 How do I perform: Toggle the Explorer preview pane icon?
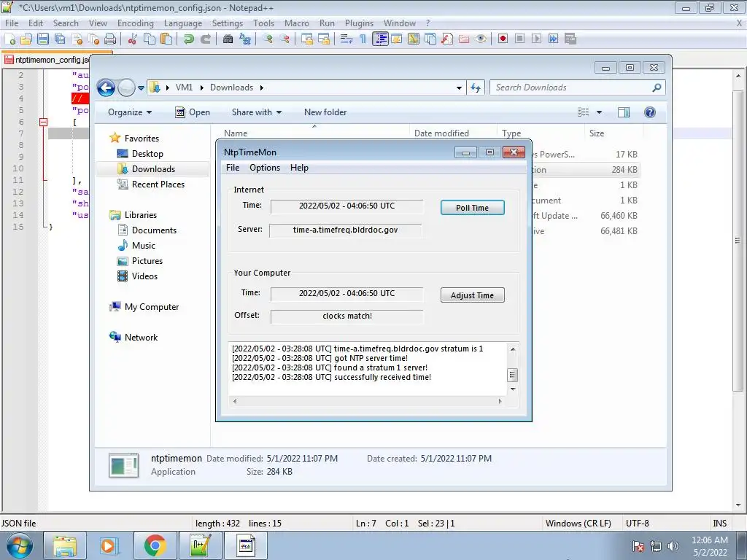tap(624, 112)
